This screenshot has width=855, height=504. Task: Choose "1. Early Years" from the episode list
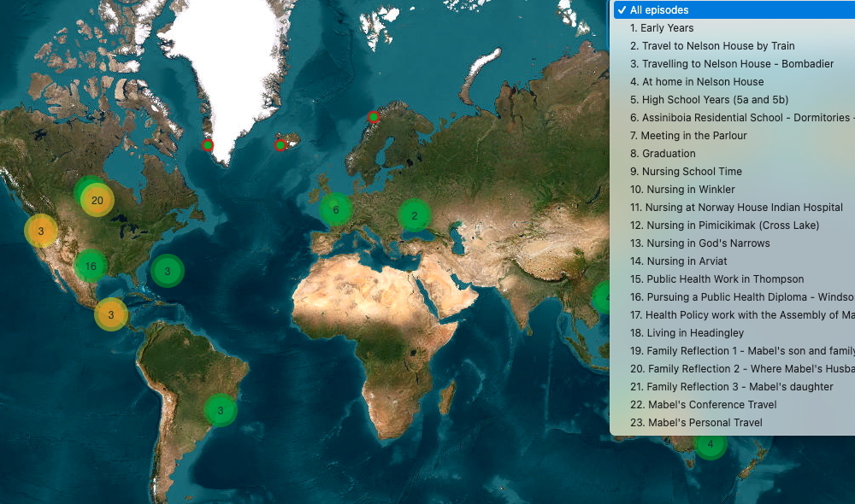[x=662, y=28]
